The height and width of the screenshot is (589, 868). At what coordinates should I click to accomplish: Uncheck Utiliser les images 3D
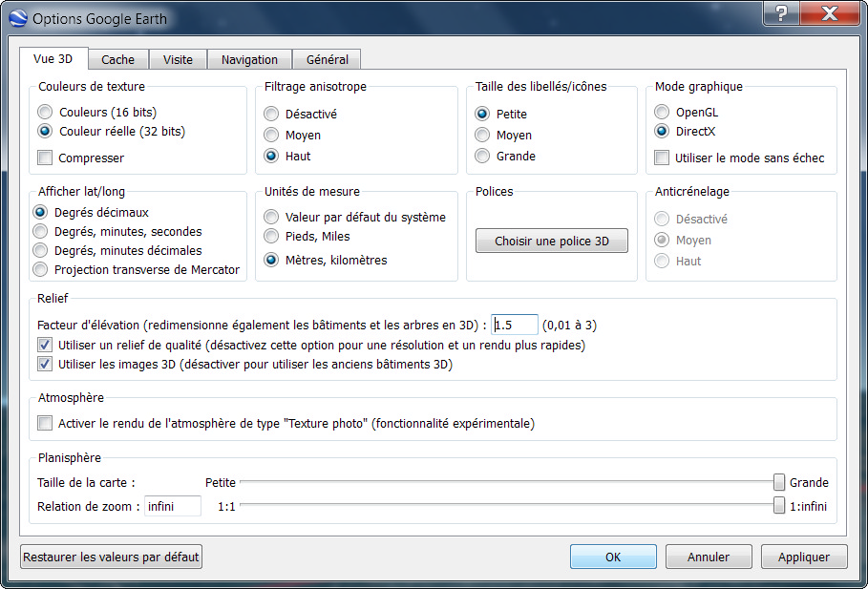click(45, 365)
